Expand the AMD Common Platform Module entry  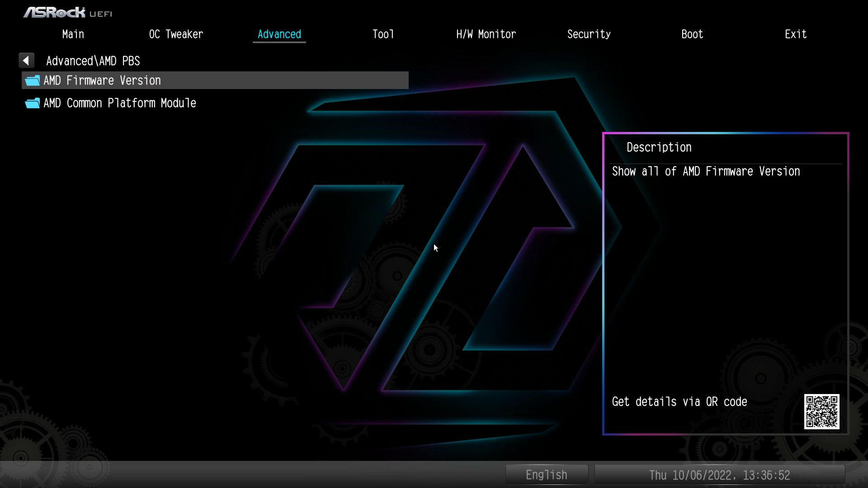tap(120, 103)
